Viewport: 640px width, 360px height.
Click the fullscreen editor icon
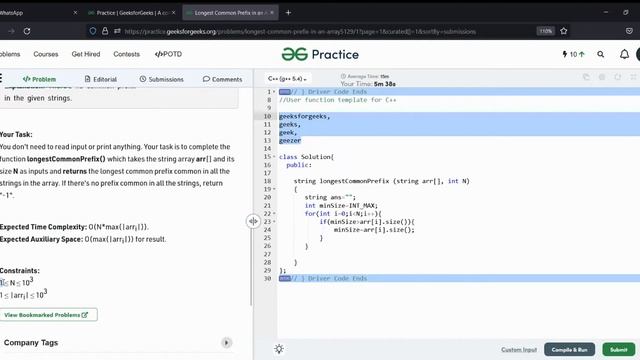click(633, 77)
